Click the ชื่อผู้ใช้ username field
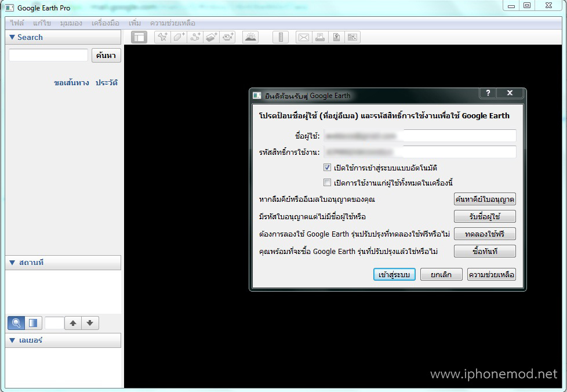The image size is (567, 392). pyautogui.click(x=420, y=136)
